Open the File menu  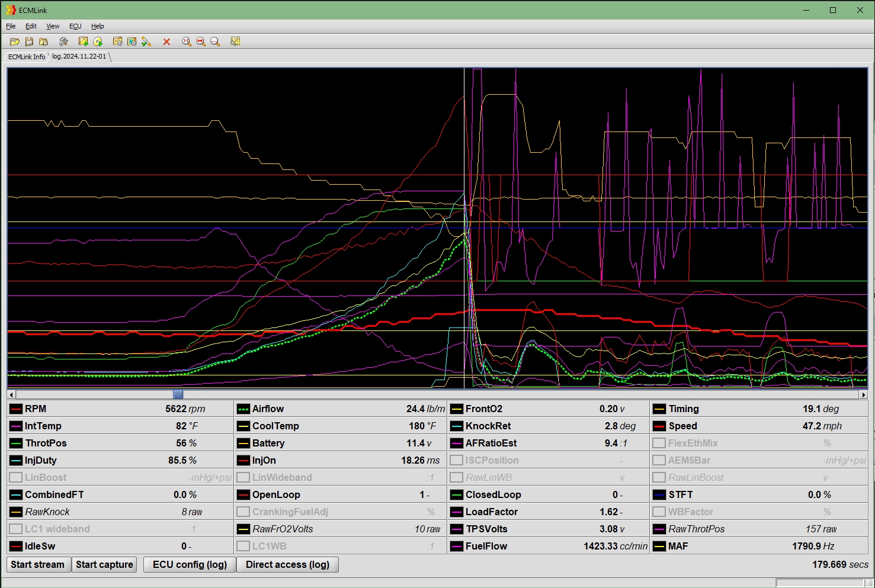(x=11, y=26)
